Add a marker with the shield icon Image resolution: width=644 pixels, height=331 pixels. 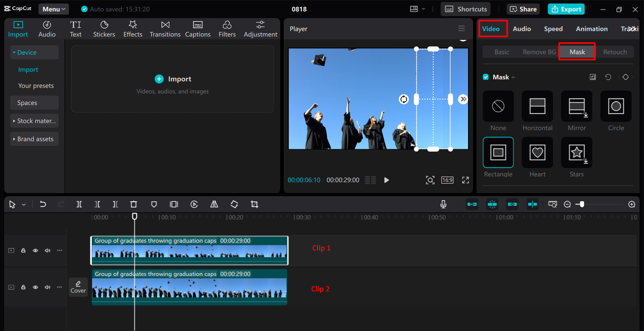pos(154,204)
